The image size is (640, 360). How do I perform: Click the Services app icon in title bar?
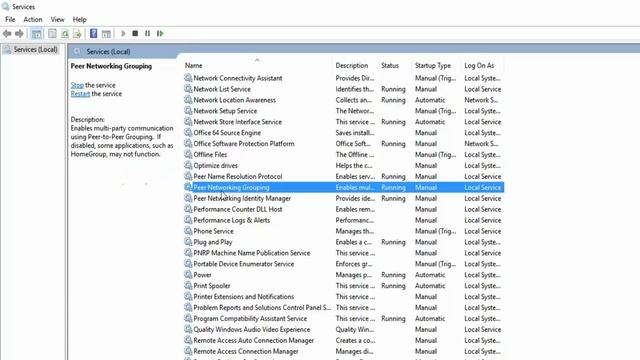pos(5,7)
